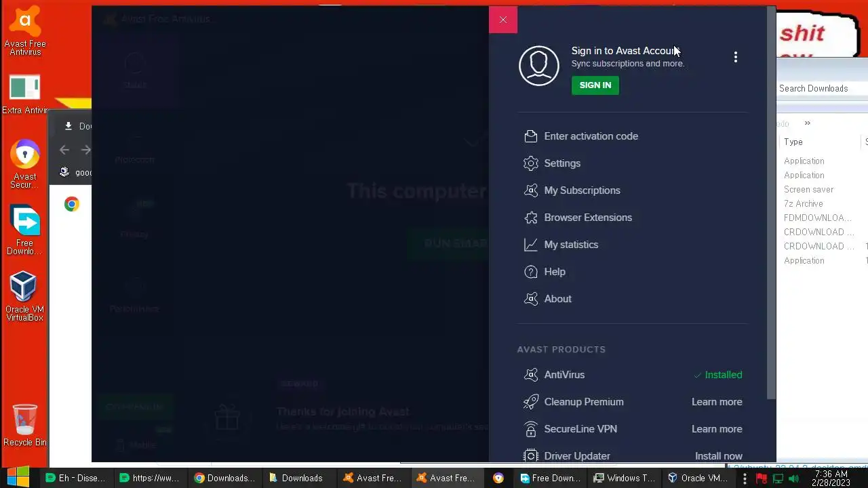Expand the Explorer toolbar overflow chevron
The image size is (868, 488).
coord(807,123)
